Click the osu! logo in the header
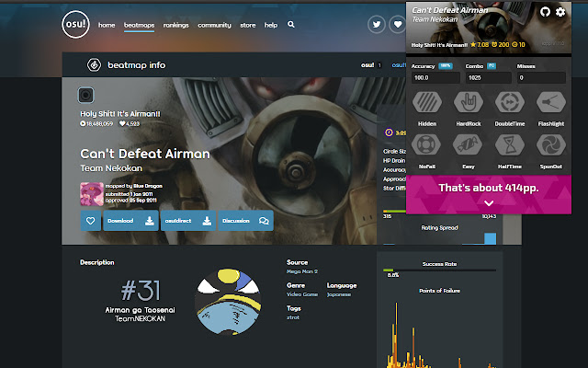 75,25
